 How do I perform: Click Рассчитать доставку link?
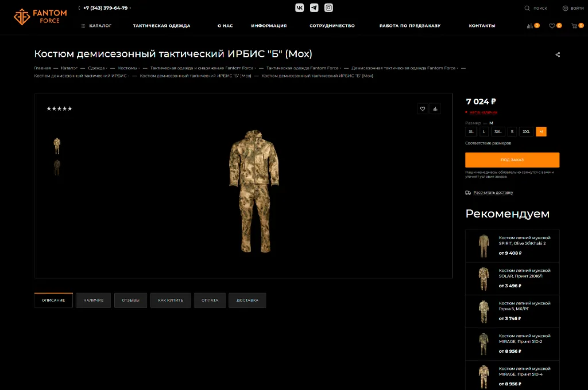(x=493, y=193)
